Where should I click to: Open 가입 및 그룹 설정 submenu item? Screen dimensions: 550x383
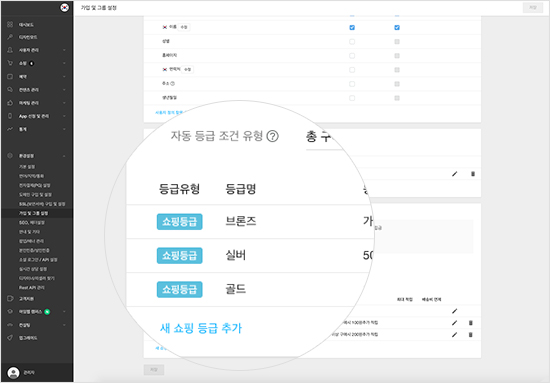33,213
